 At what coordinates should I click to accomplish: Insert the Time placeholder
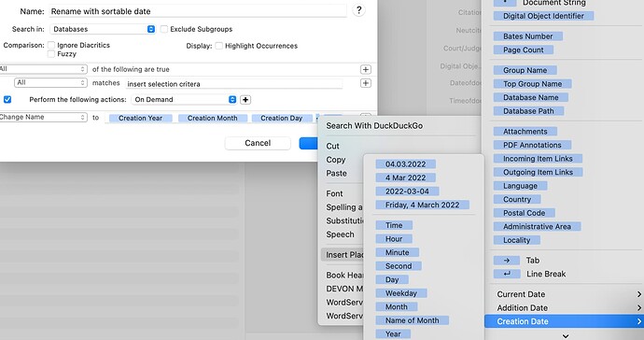point(394,225)
